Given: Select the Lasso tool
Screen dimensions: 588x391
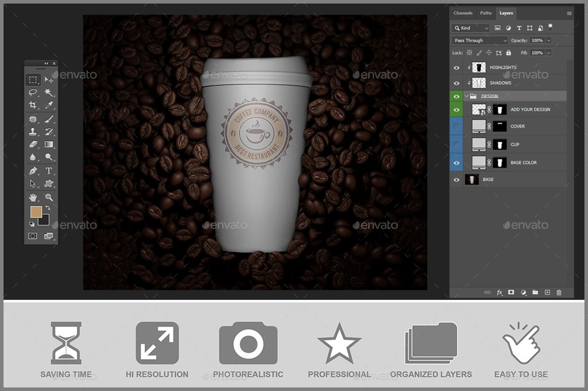Looking at the screenshot, I should [33, 92].
